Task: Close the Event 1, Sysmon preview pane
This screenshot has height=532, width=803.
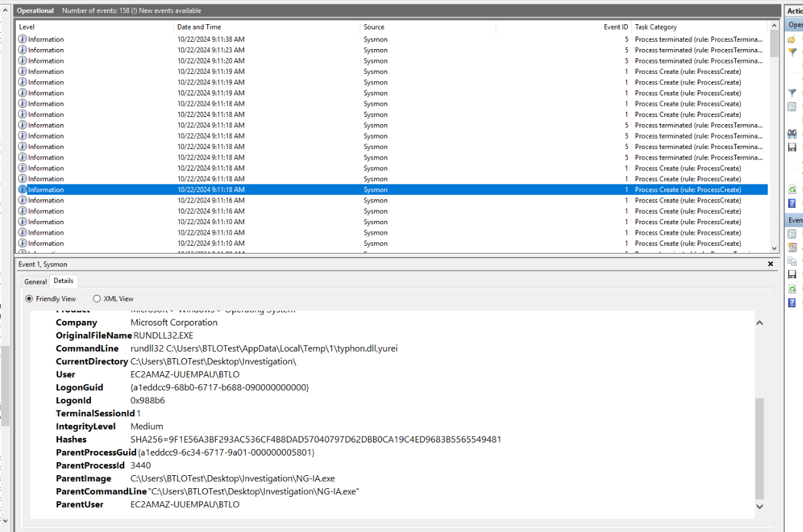Action: point(770,264)
